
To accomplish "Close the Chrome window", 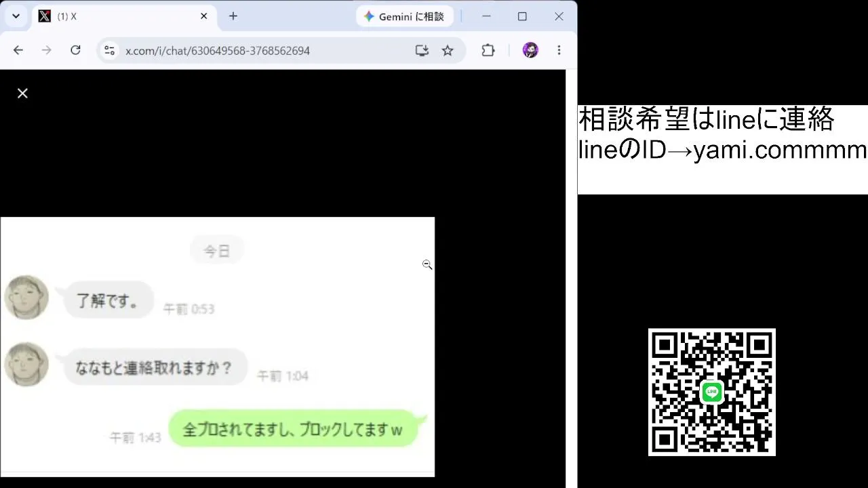I will point(559,16).
